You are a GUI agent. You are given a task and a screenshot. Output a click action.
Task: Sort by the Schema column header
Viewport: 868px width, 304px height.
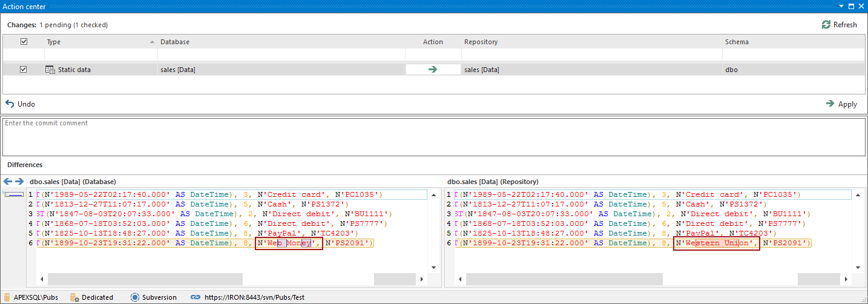[x=737, y=42]
